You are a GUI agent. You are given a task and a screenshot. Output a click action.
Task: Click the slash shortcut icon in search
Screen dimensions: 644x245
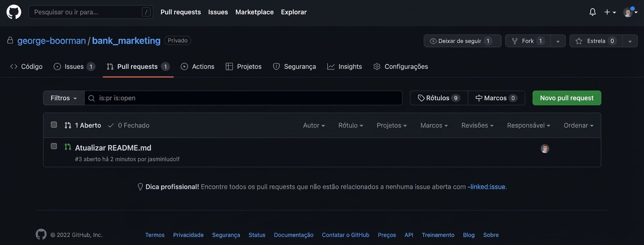146,12
